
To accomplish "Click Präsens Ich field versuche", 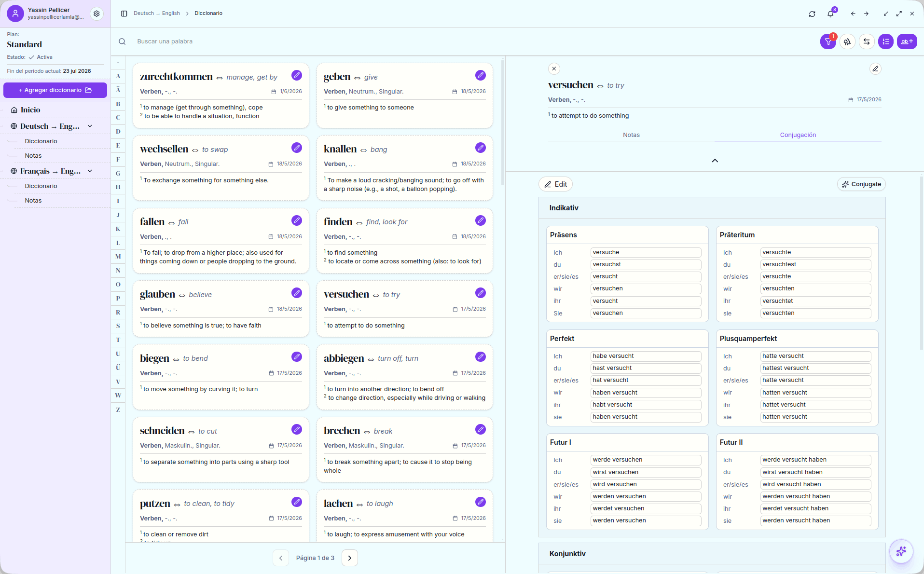I will point(646,252).
